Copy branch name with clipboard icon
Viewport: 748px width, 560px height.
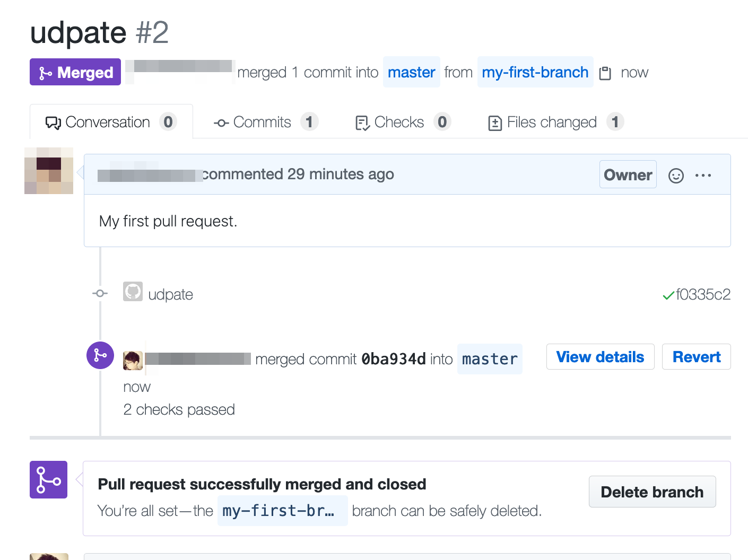coord(605,73)
